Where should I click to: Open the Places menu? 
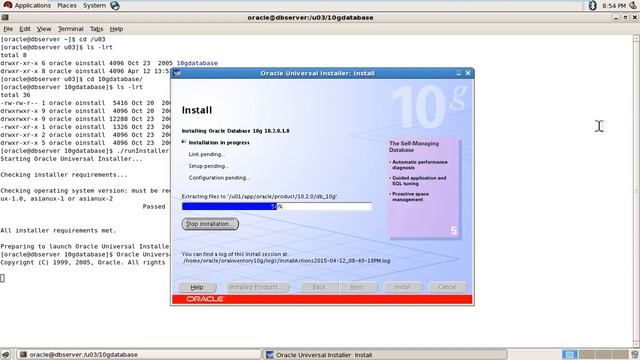(67, 5)
